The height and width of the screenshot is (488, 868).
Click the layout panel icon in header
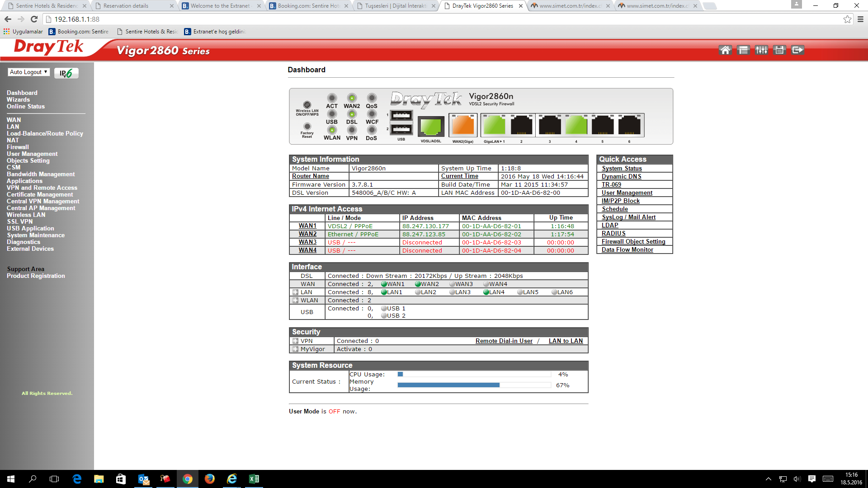[x=743, y=50]
